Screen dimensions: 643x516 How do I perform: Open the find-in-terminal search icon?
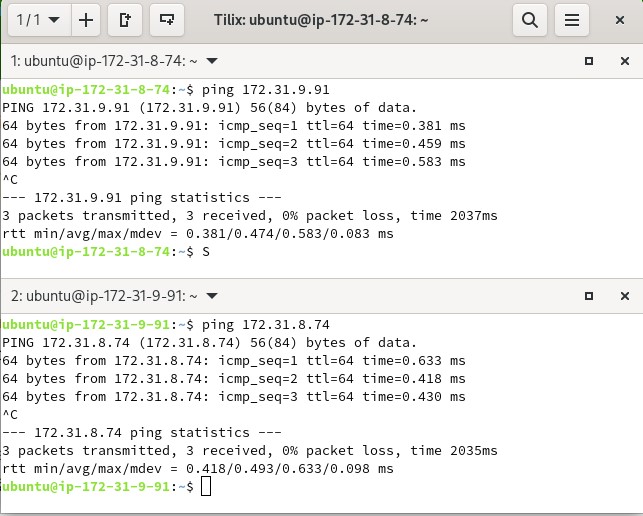tap(531, 19)
